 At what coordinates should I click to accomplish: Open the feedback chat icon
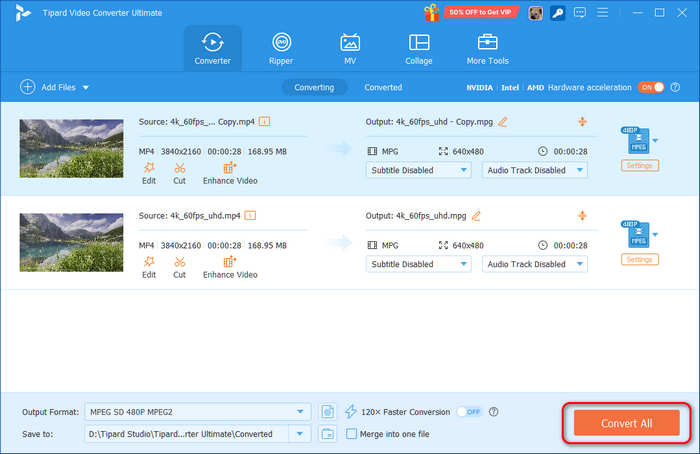coord(580,12)
